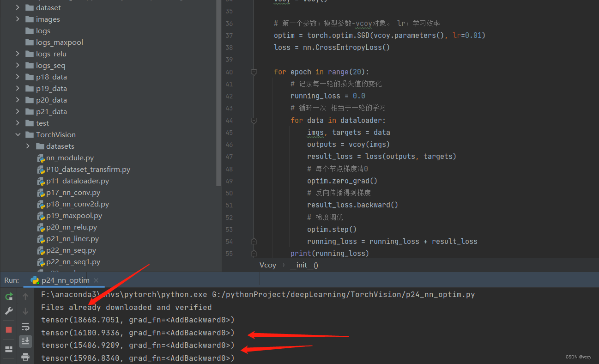Select the logs folder
The image size is (599, 364).
click(x=43, y=30)
